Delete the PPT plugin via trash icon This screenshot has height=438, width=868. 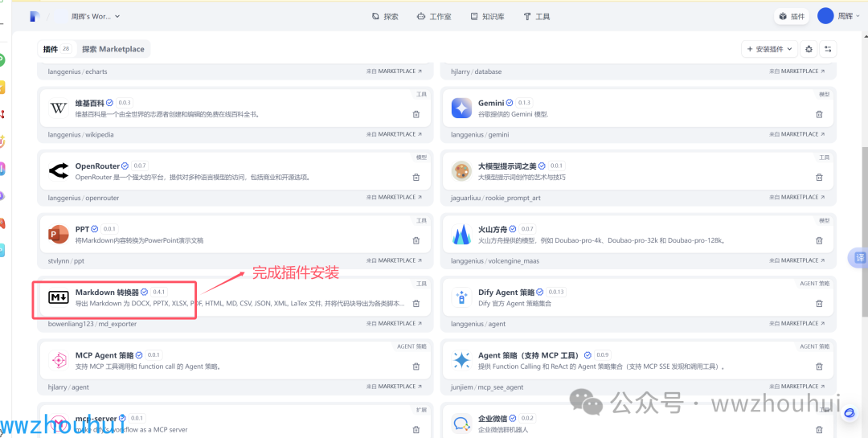(x=416, y=240)
